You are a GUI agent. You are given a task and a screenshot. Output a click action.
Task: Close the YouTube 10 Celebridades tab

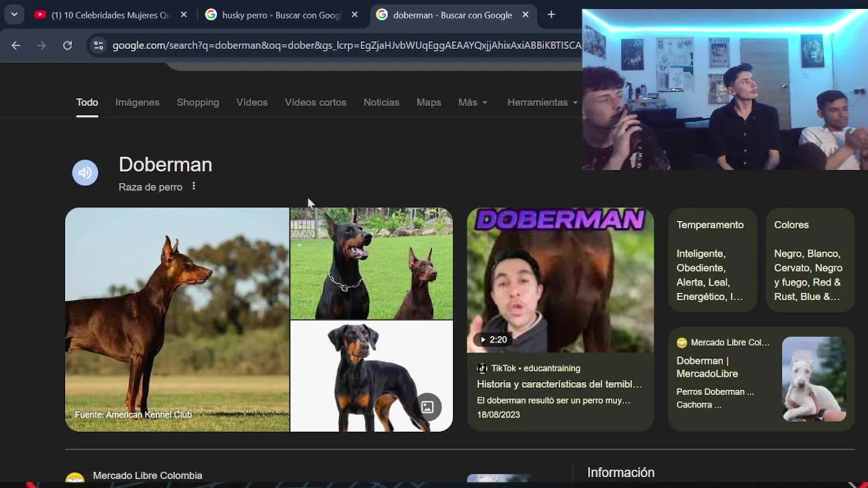pos(184,15)
